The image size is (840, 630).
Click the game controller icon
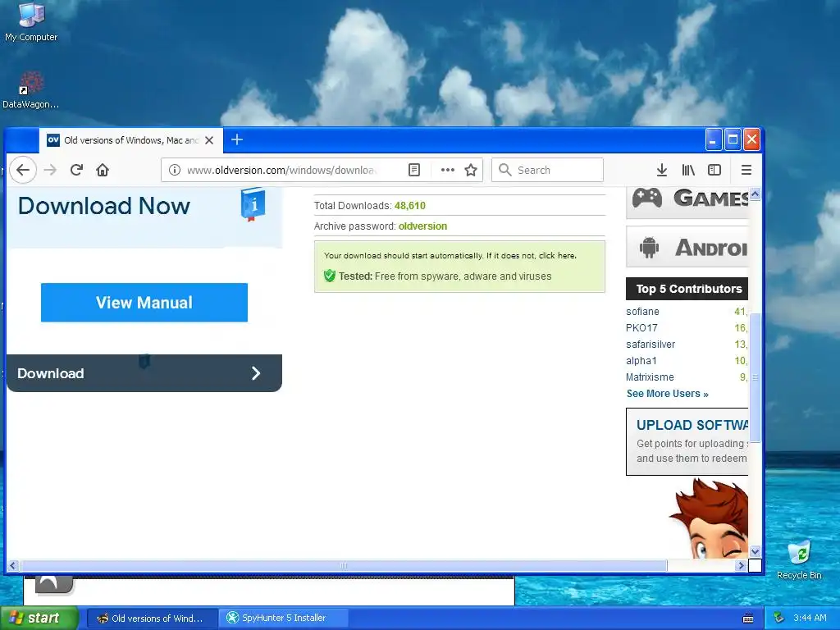[x=647, y=199]
